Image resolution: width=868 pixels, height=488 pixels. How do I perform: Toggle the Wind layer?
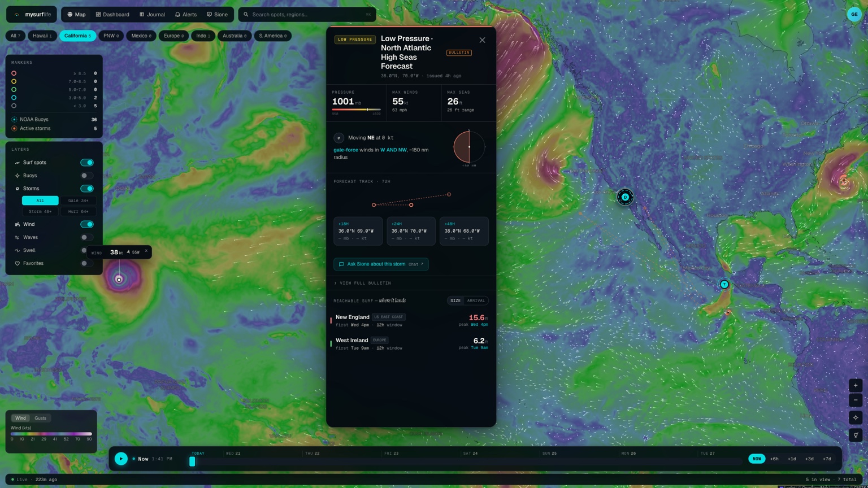click(x=86, y=224)
